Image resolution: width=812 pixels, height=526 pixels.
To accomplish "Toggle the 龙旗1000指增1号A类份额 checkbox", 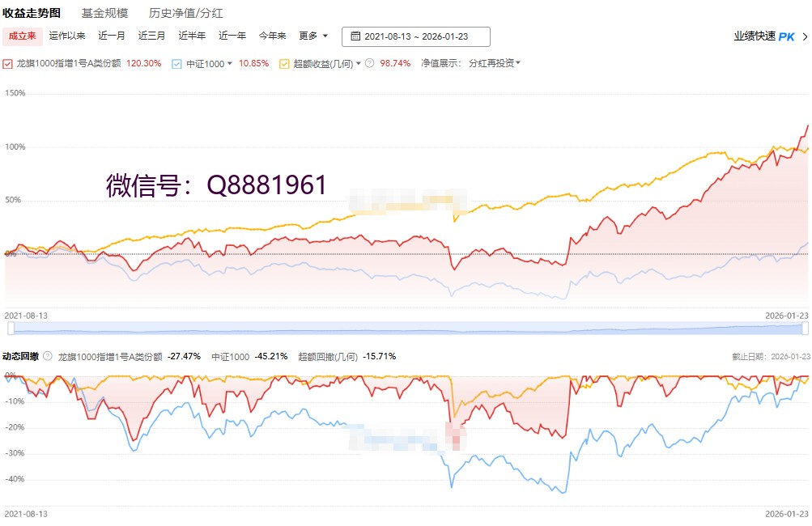I will pyautogui.click(x=8, y=63).
